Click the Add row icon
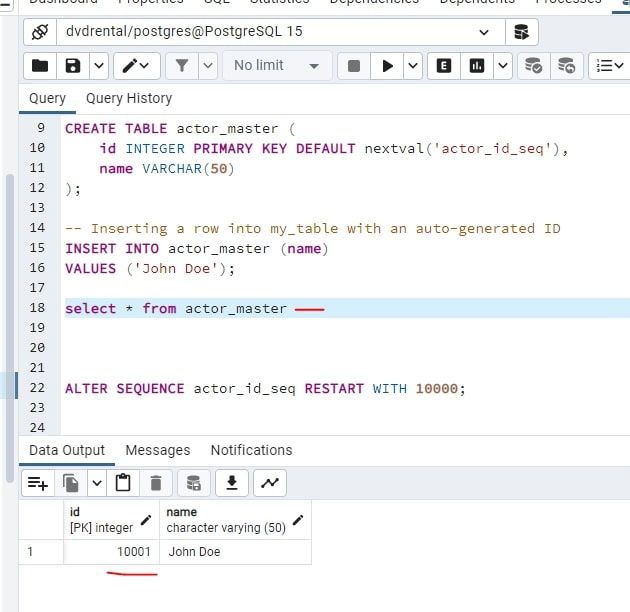Screen dimensions: 630x612 [38, 483]
